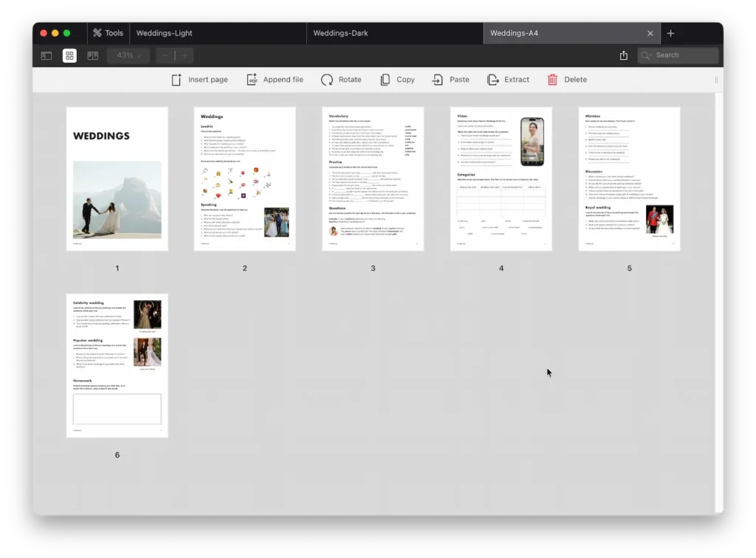The height and width of the screenshot is (558, 756).
Task: Switch to the Weddings-Dark tab
Action: tap(340, 33)
